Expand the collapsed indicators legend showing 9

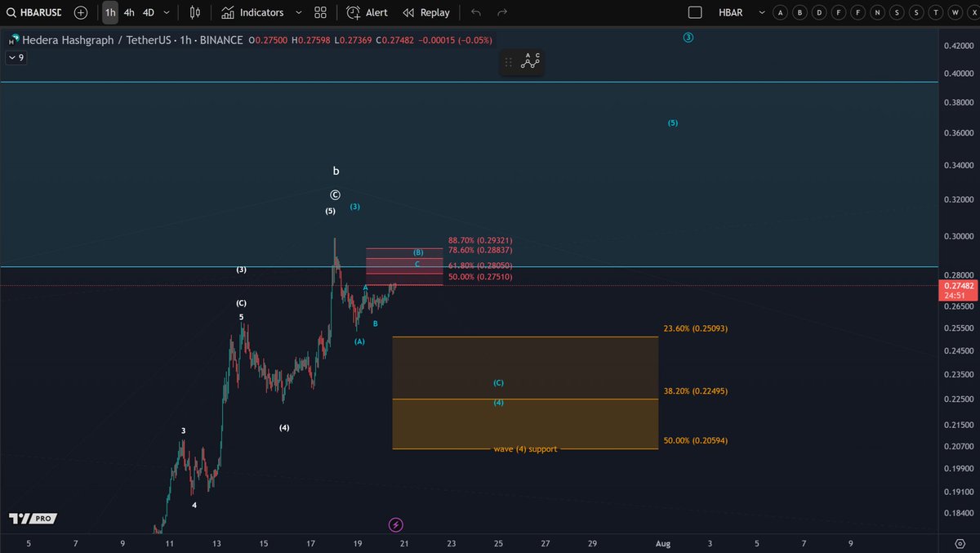pyautogui.click(x=16, y=58)
